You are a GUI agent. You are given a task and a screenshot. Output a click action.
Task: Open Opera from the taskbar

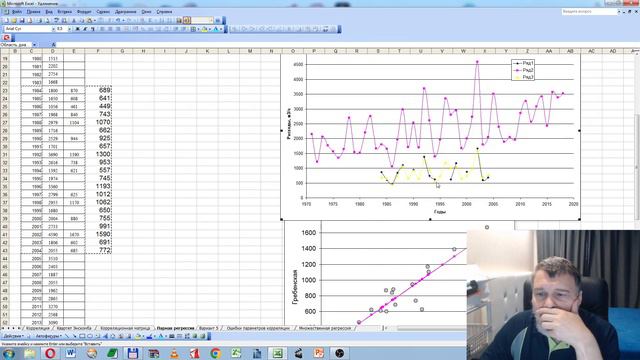pyautogui.click(x=50, y=353)
